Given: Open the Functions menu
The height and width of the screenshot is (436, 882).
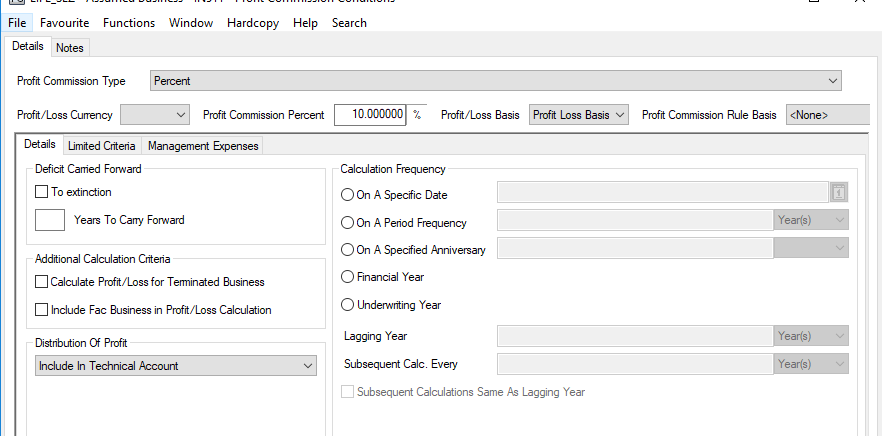Looking at the screenshot, I should [x=129, y=23].
